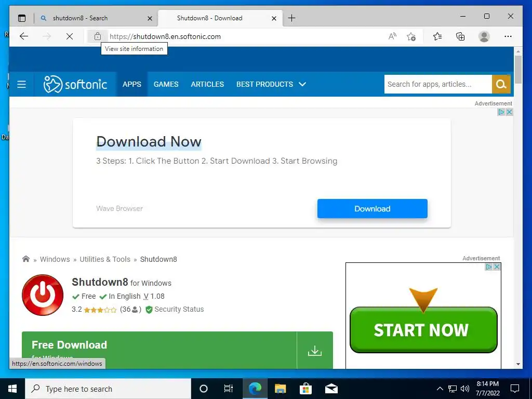
Task: Open the Collections icon
Action: tap(460, 36)
